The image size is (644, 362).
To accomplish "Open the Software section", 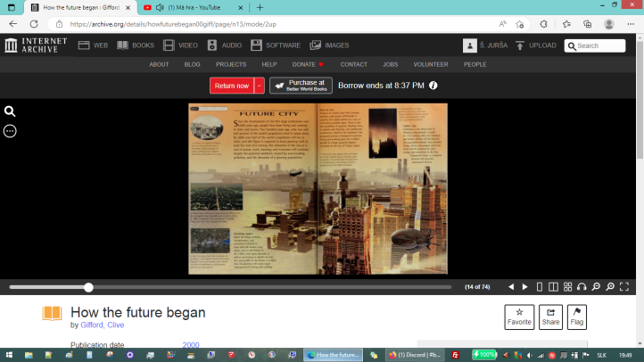I will coord(276,45).
